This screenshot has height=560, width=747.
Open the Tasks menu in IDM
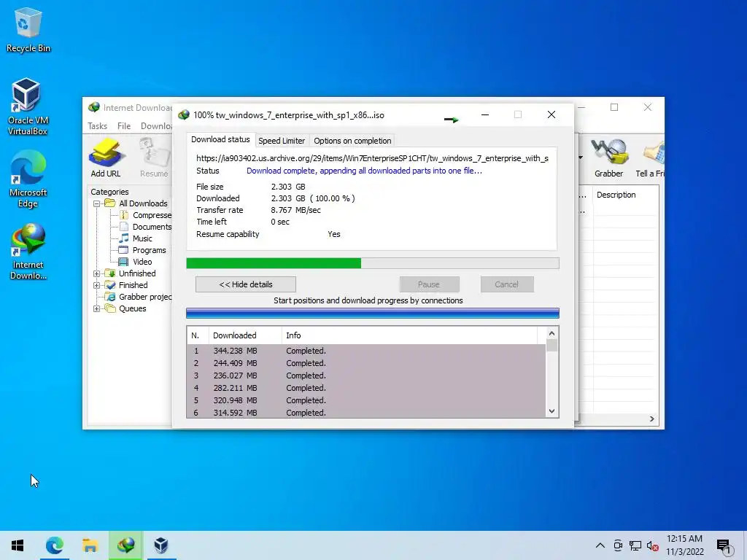click(98, 126)
